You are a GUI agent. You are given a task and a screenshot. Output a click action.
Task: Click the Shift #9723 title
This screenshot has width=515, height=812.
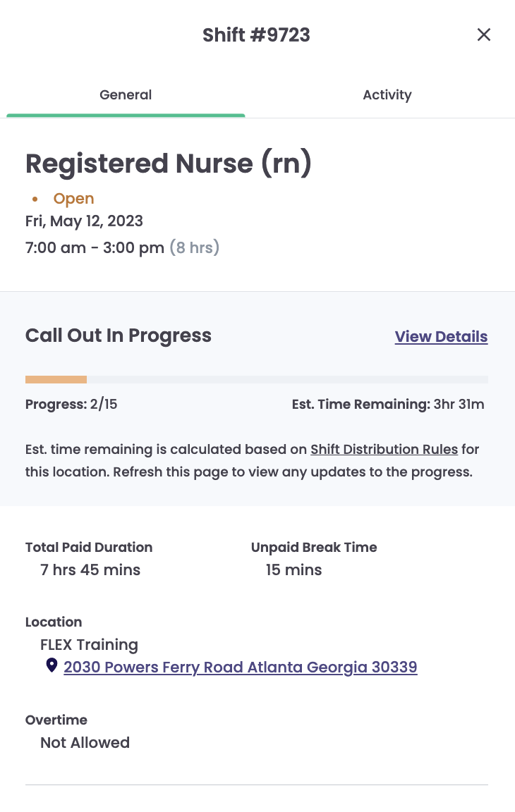click(x=256, y=35)
